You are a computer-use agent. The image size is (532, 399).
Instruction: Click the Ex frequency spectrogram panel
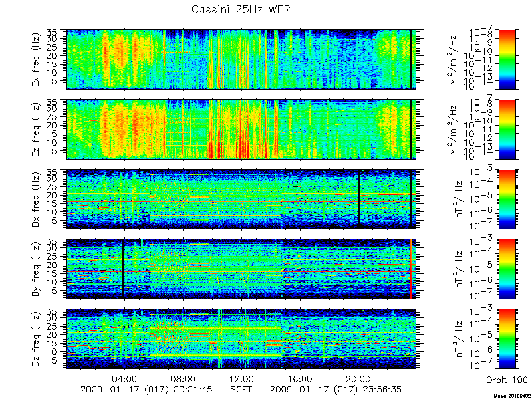(241, 59)
